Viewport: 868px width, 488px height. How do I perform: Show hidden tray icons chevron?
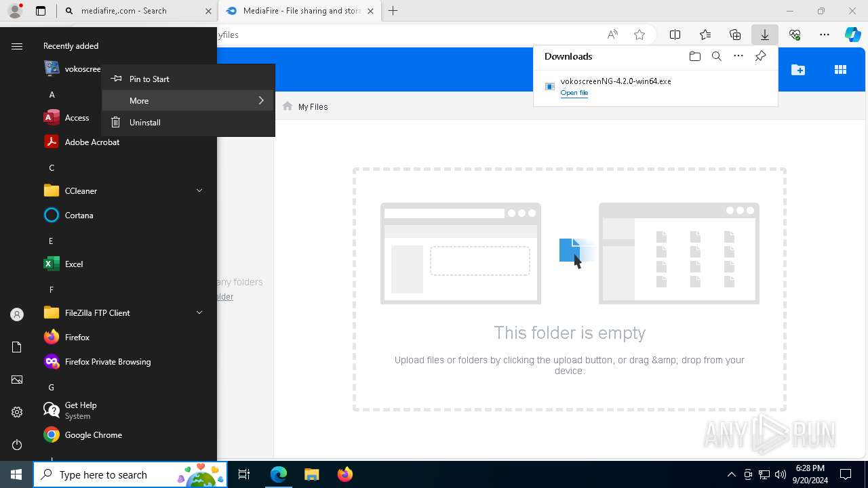[731, 474]
